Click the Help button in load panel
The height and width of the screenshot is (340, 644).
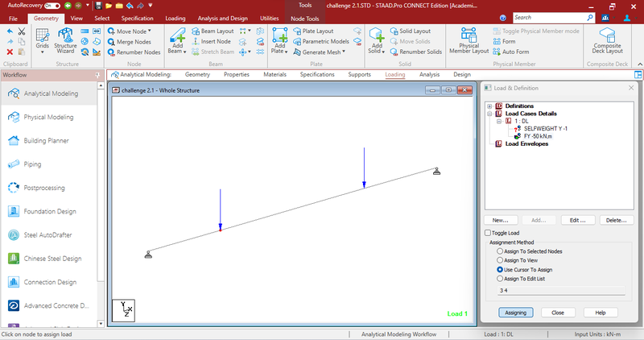pyautogui.click(x=601, y=313)
